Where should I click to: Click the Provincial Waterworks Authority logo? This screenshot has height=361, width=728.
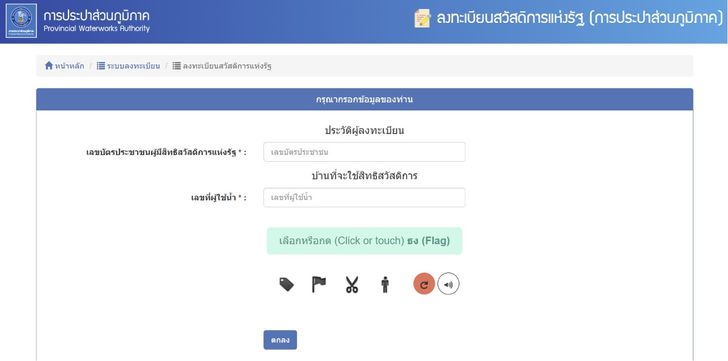click(21, 21)
